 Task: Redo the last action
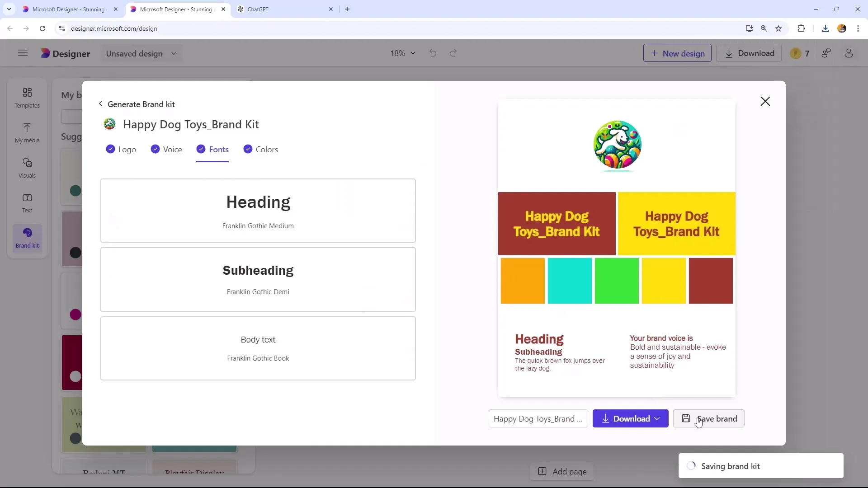coord(453,53)
